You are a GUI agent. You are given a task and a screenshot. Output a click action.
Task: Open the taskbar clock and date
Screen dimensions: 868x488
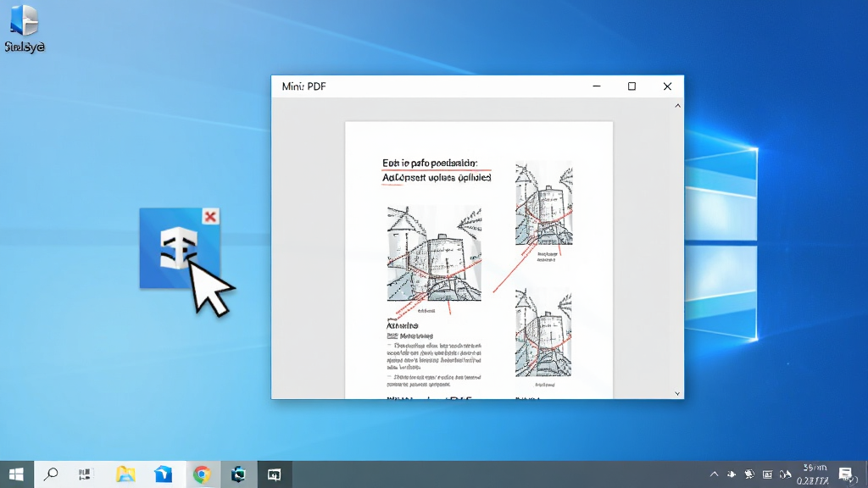tap(814, 474)
